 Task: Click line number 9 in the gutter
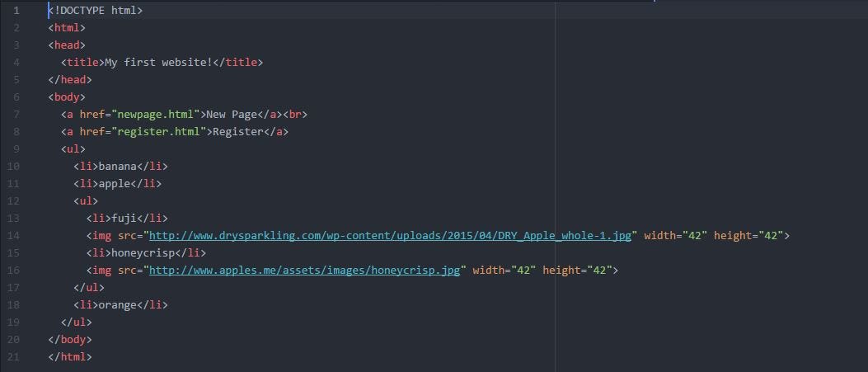pos(16,149)
